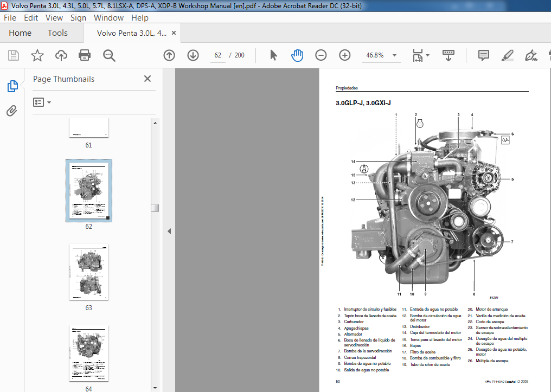Open the Sign document pen icon
This screenshot has width=551, height=392.
pos(530,55)
